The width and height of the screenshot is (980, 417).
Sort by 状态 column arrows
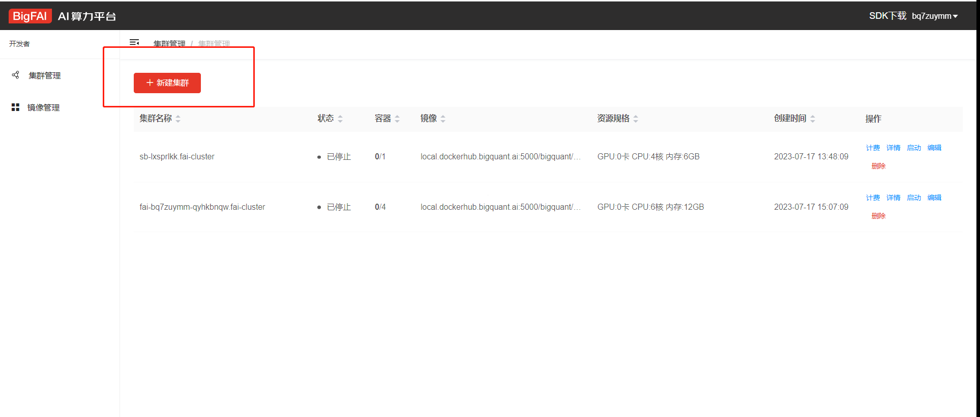(x=340, y=119)
